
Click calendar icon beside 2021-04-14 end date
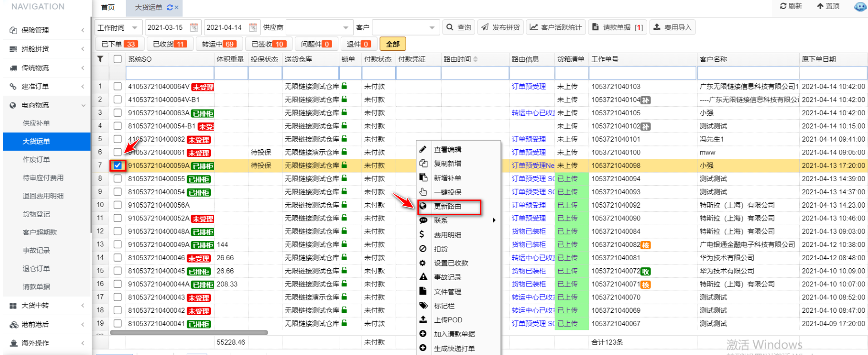coord(253,27)
